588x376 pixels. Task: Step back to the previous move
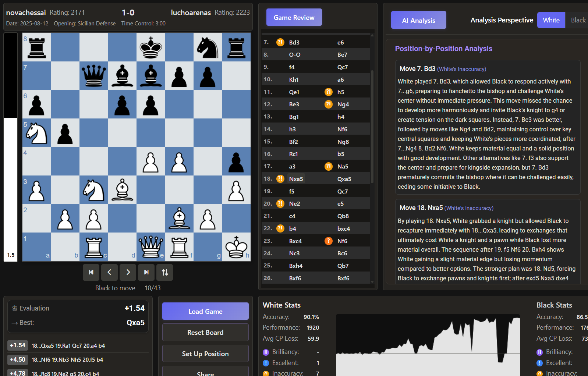(109, 272)
